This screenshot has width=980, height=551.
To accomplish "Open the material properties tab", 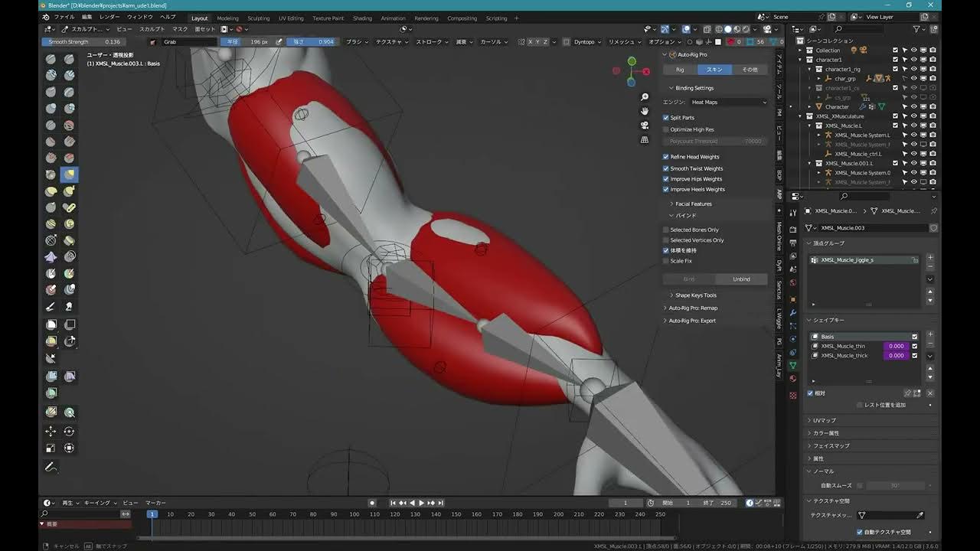I will (x=792, y=378).
